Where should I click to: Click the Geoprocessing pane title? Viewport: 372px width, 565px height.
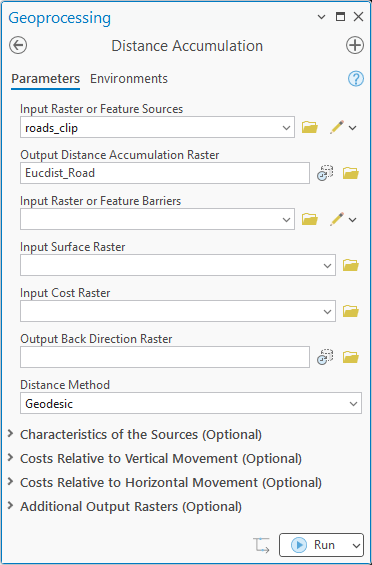(x=59, y=18)
